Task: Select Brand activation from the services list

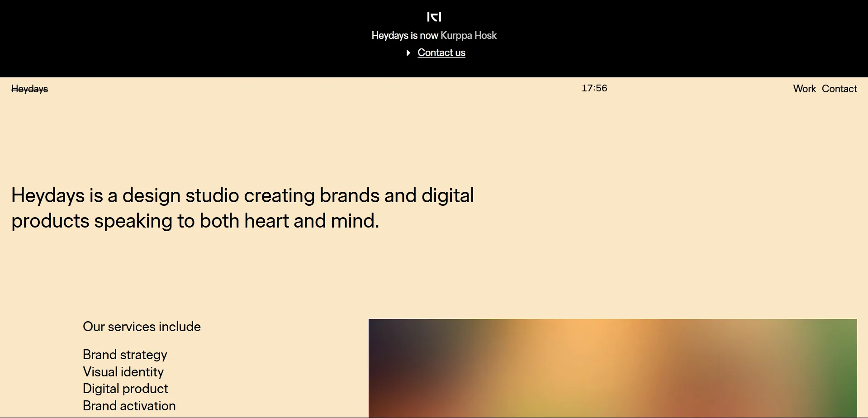Action: [129, 405]
